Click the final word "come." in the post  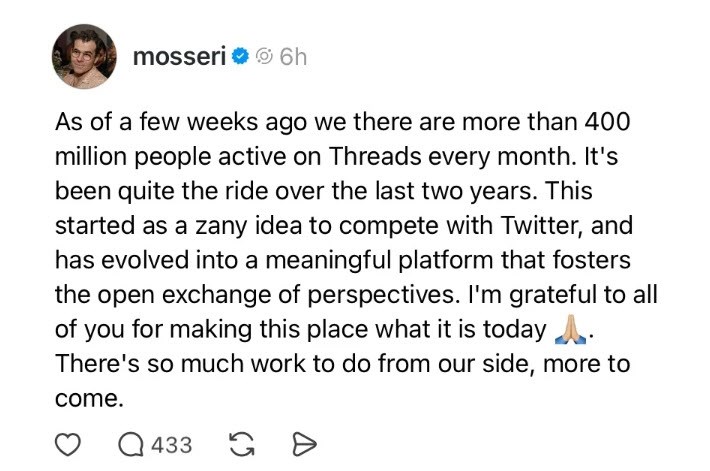point(88,397)
